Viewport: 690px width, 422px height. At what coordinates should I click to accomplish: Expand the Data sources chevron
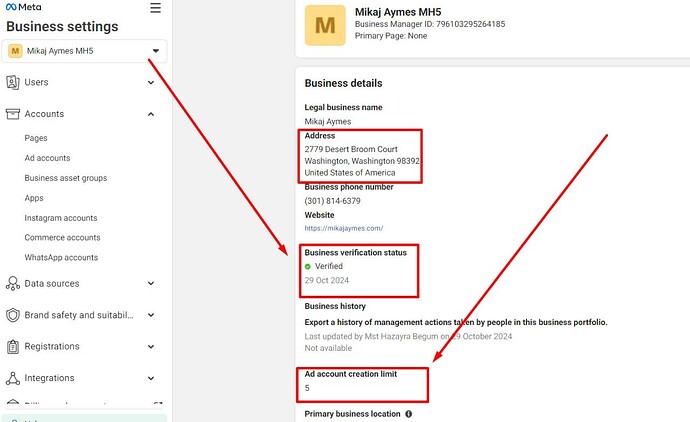[151, 283]
